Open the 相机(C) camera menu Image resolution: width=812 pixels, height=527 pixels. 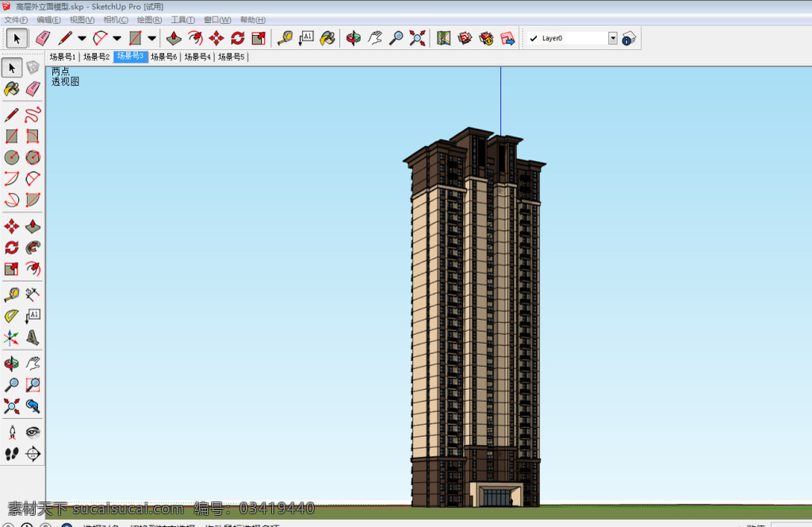pyautogui.click(x=116, y=20)
